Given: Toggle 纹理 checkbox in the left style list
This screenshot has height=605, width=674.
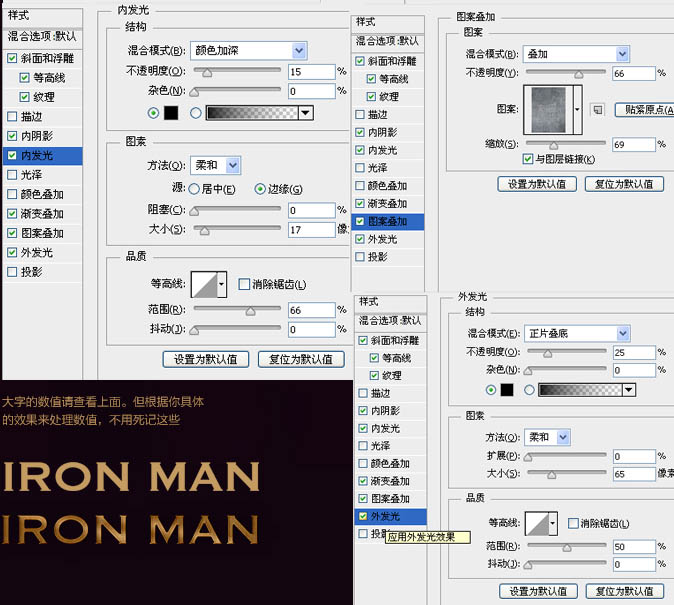Looking at the screenshot, I should tap(25, 97).
